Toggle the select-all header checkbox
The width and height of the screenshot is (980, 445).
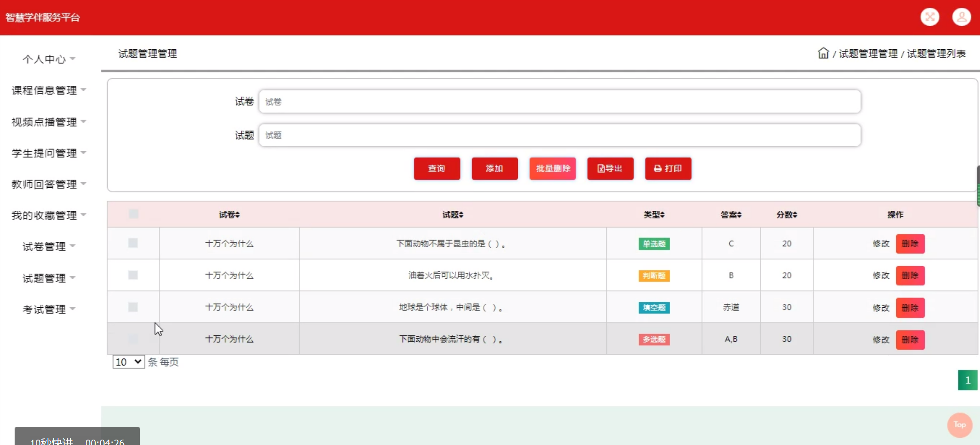coord(133,214)
